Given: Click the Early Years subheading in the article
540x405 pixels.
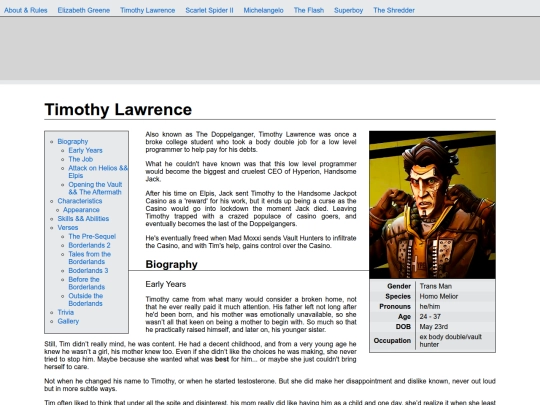Looking at the screenshot, I should 166,284.
